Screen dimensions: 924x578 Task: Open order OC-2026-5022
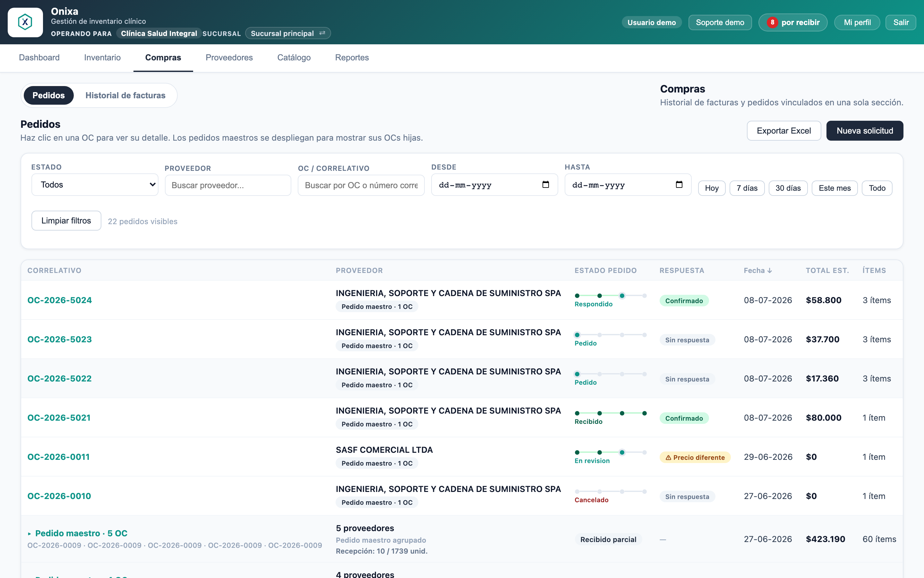[x=60, y=379]
